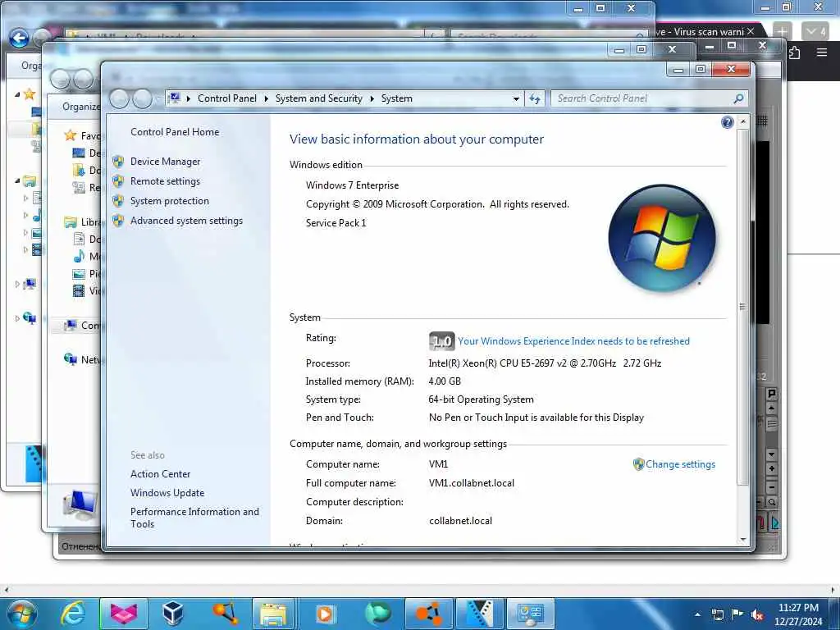The width and height of the screenshot is (840, 630).
Task: Open System protection link
Action: [169, 201]
